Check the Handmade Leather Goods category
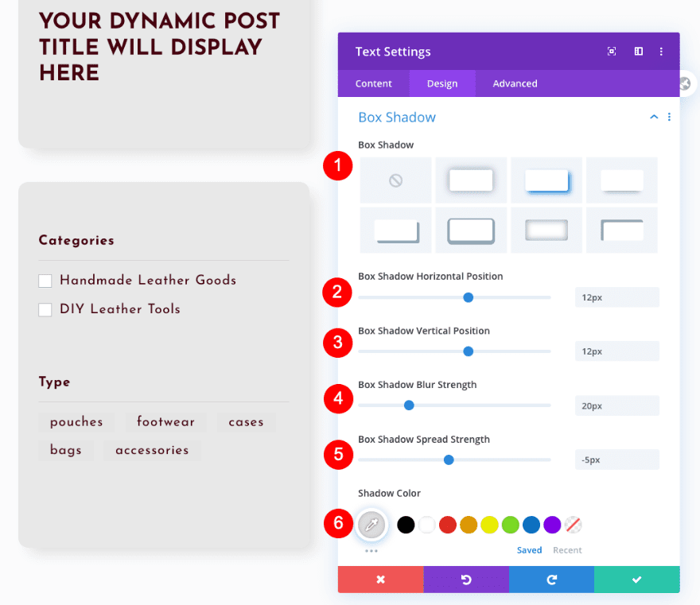 [45, 280]
